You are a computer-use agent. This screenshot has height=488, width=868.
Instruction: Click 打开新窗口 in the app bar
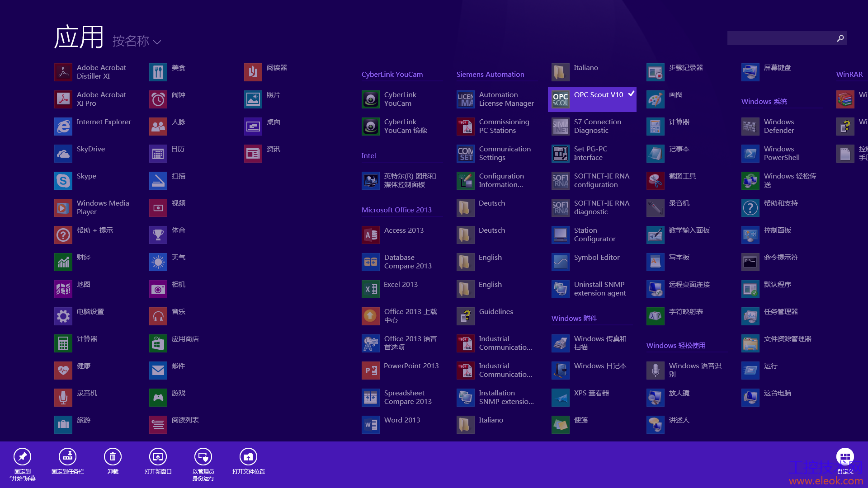tap(158, 462)
